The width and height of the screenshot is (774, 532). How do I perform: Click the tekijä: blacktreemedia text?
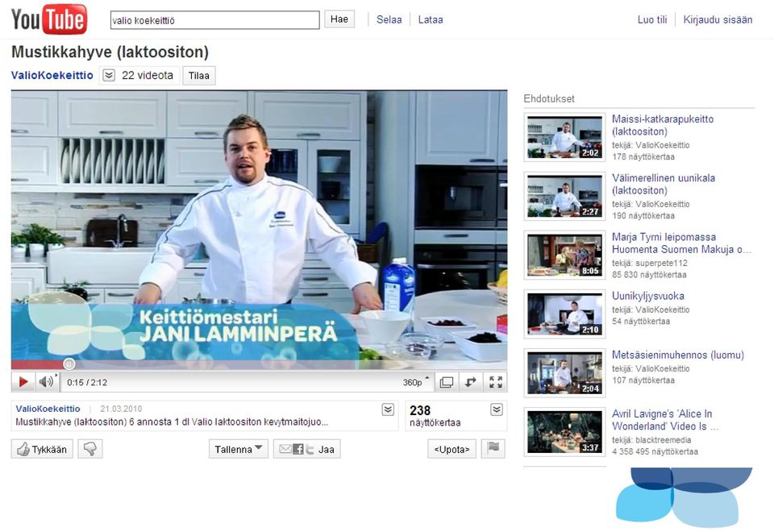[651, 440]
